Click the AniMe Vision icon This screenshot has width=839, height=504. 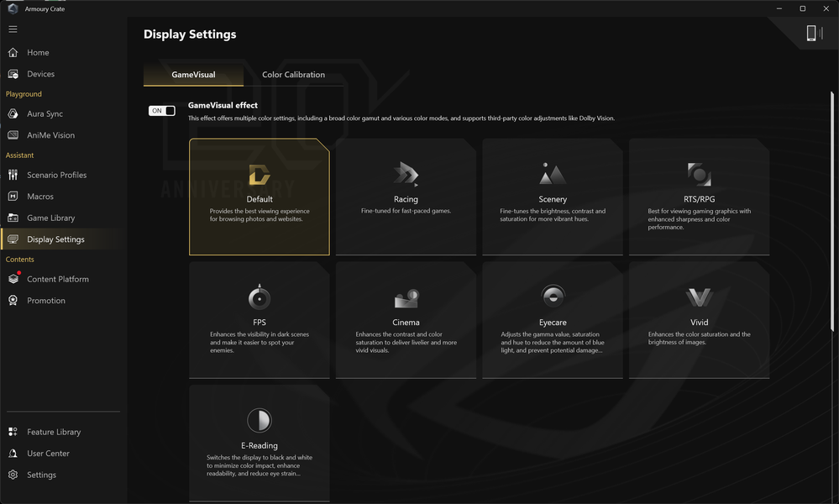pyautogui.click(x=13, y=135)
